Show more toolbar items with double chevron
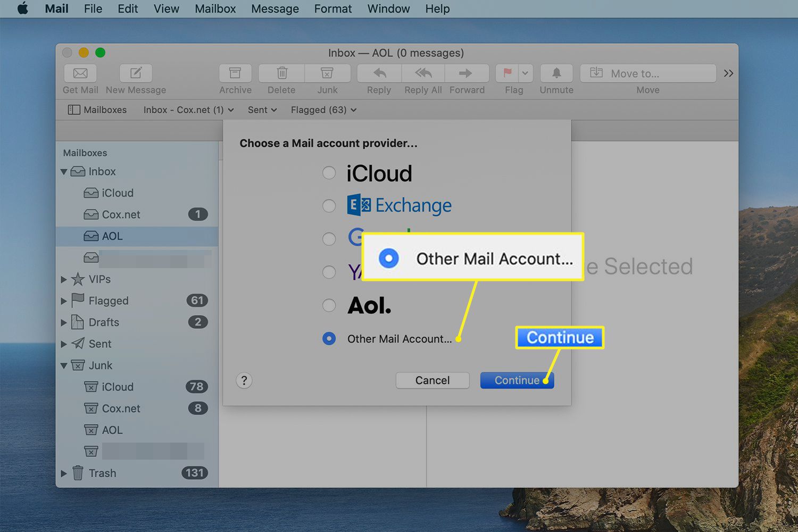The width and height of the screenshot is (798, 532). tap(728, 73)
